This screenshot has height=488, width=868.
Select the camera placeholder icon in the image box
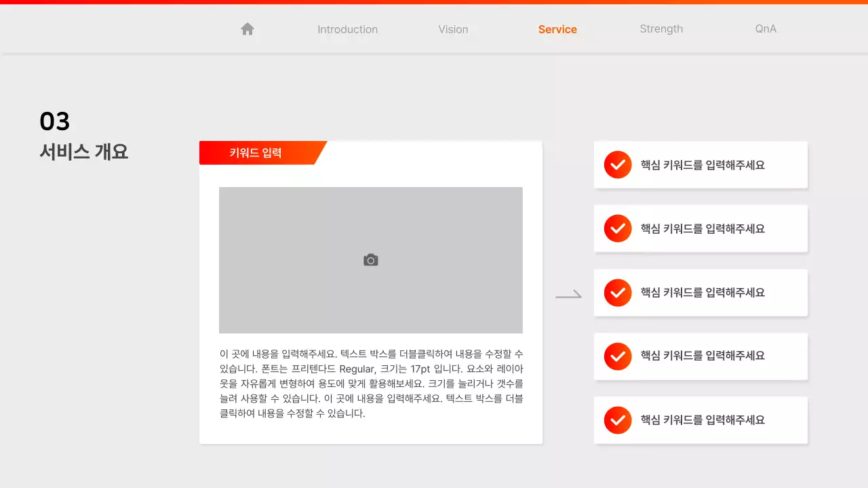[x=370, y=260]
